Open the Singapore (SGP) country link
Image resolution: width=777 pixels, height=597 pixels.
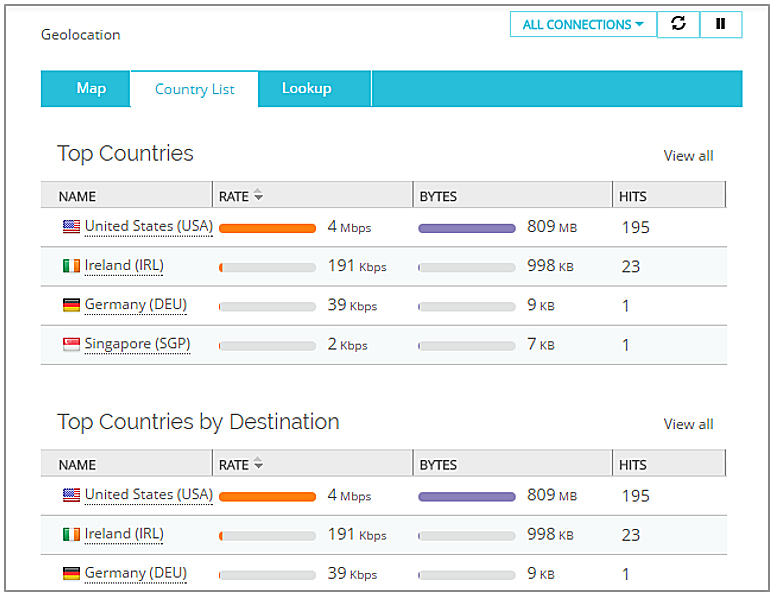137,344
